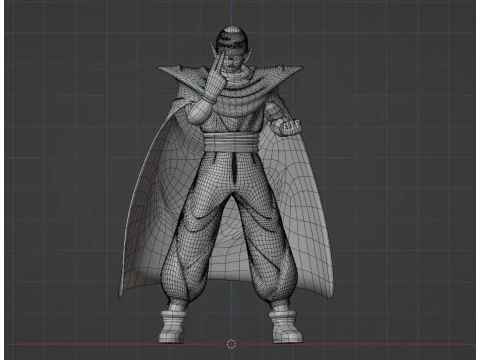The width and height of the screenshot is (480, 360).
Task: Select the waist sash on the model
Action: (x=231, y=142)
